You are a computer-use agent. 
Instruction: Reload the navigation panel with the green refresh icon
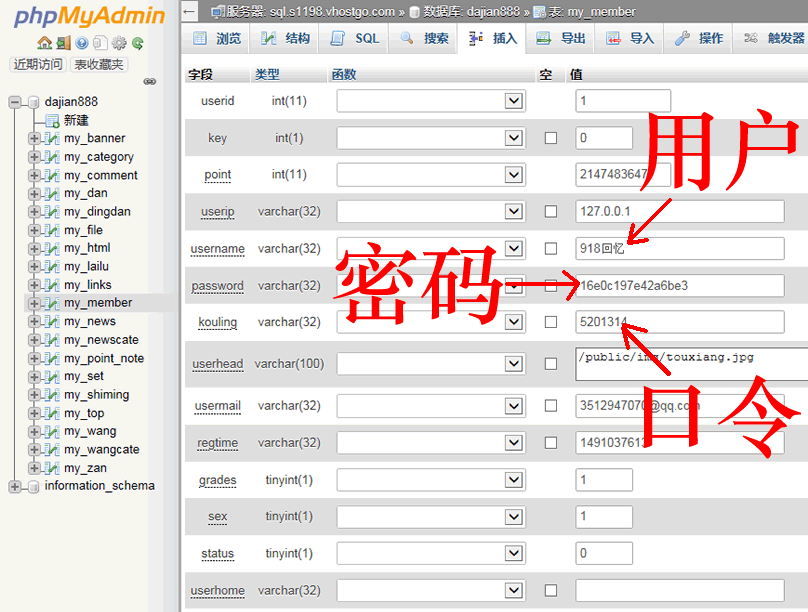[x=137, y=43]
